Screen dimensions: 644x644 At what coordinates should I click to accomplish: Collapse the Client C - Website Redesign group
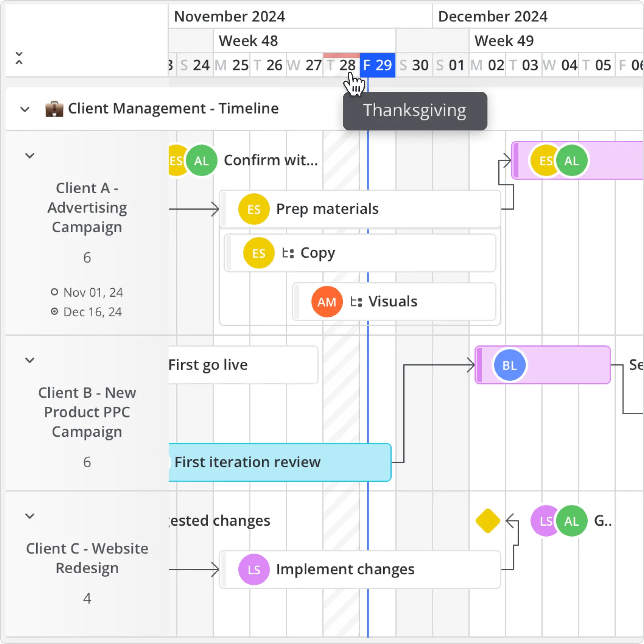tap(29, 516)
